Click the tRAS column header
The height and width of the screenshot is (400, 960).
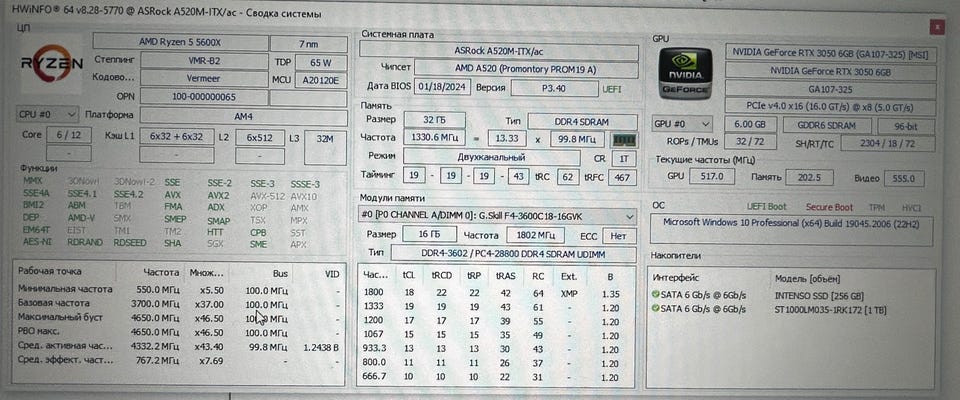(505, 276)
